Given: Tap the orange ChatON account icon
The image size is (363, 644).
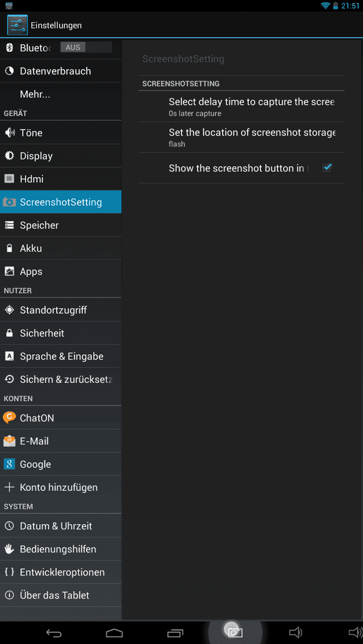Looking at the screenshot, I should coord(9,417).
